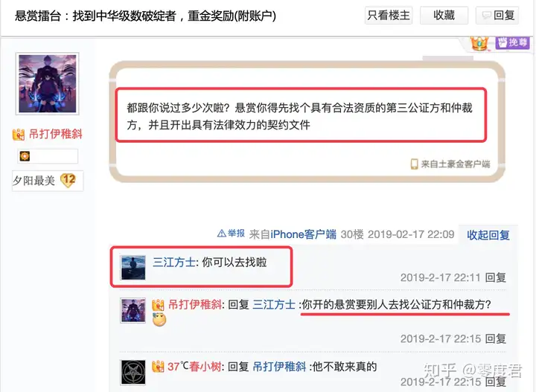The width and height of the screenshot is (536, 392).
Task: Open 夕阳最美 forum title label
Action: (x=33, y=181)
